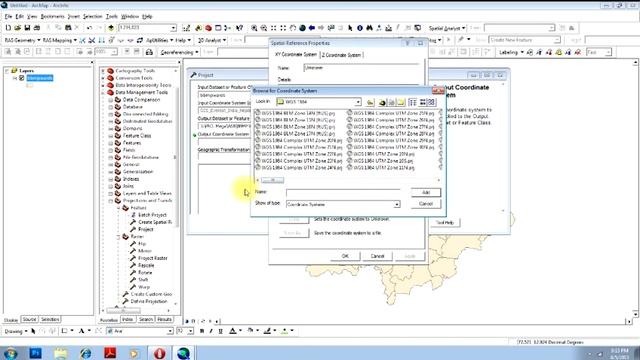Switch to the Index tab in ArcToolbox
Viewport: 640px width, 360px height.
(128, 319)
